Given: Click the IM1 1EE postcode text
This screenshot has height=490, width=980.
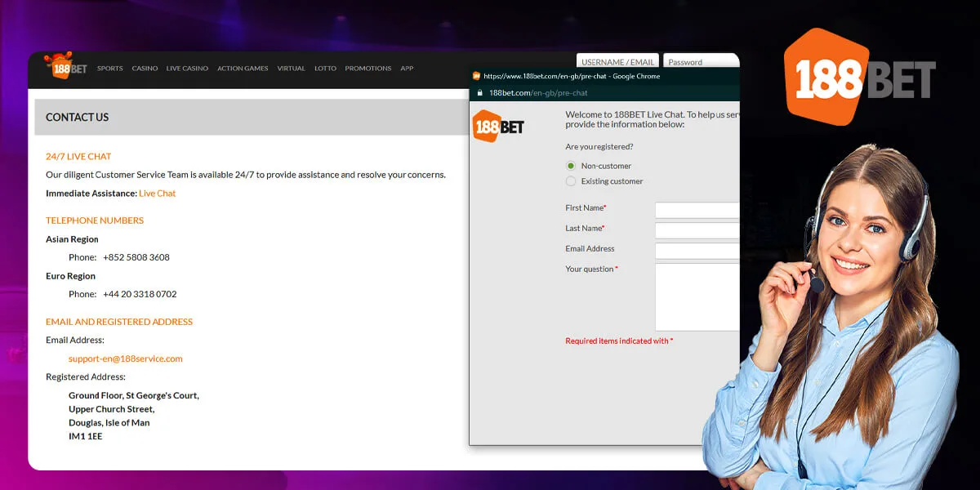Looking at the screenshot, I should click(x=86, y=437).
